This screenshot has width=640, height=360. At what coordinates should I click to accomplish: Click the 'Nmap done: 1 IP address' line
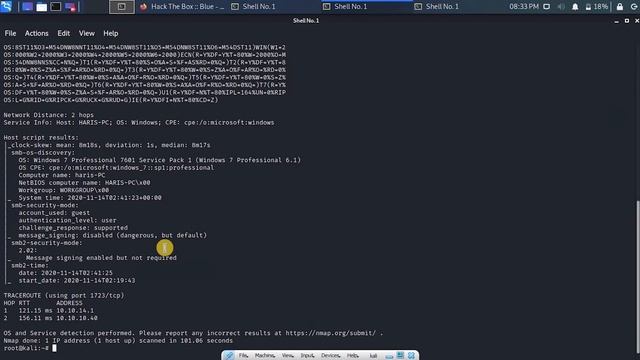click(x=118, y=340)
